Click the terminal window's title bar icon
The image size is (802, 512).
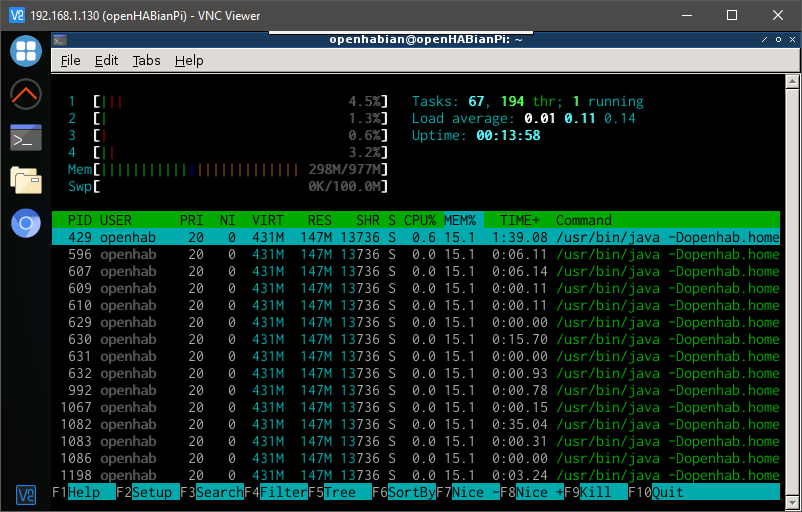(61, 40)
